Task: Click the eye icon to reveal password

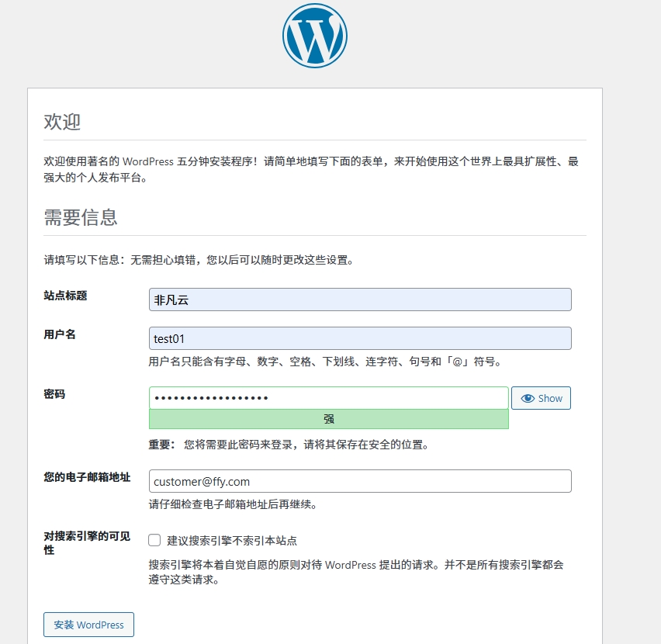Action: click(528, 398)
